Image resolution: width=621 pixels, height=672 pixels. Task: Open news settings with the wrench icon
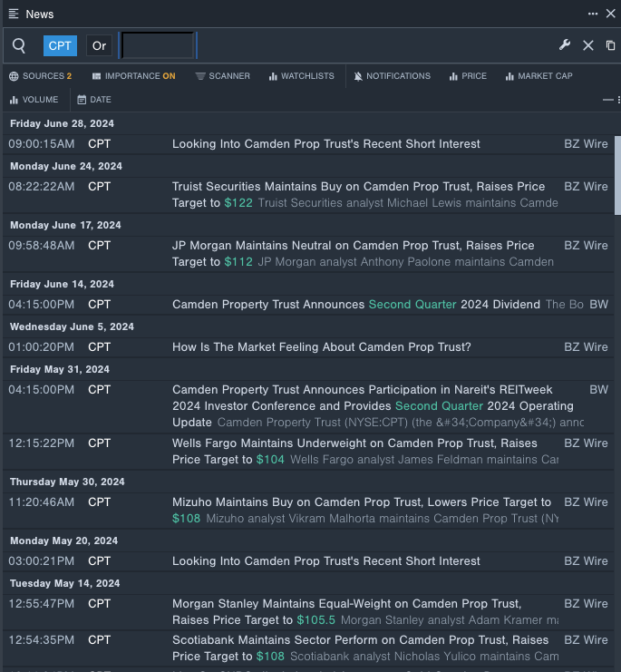coord(564,45)
